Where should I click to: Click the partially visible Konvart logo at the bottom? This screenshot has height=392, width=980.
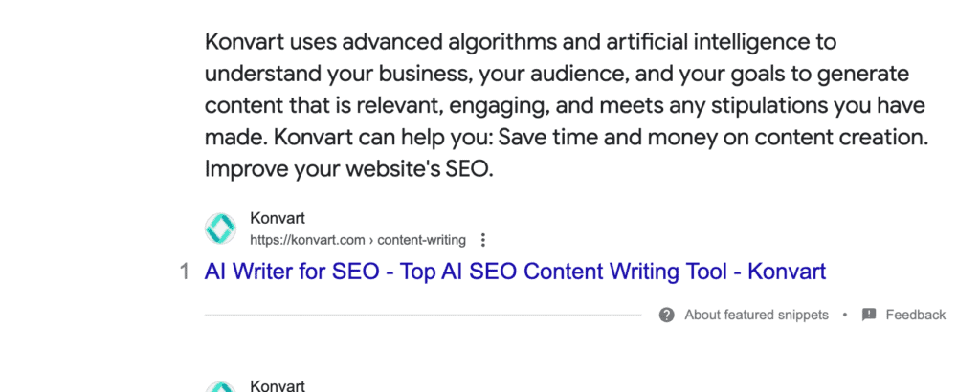(x=221, y=386)
